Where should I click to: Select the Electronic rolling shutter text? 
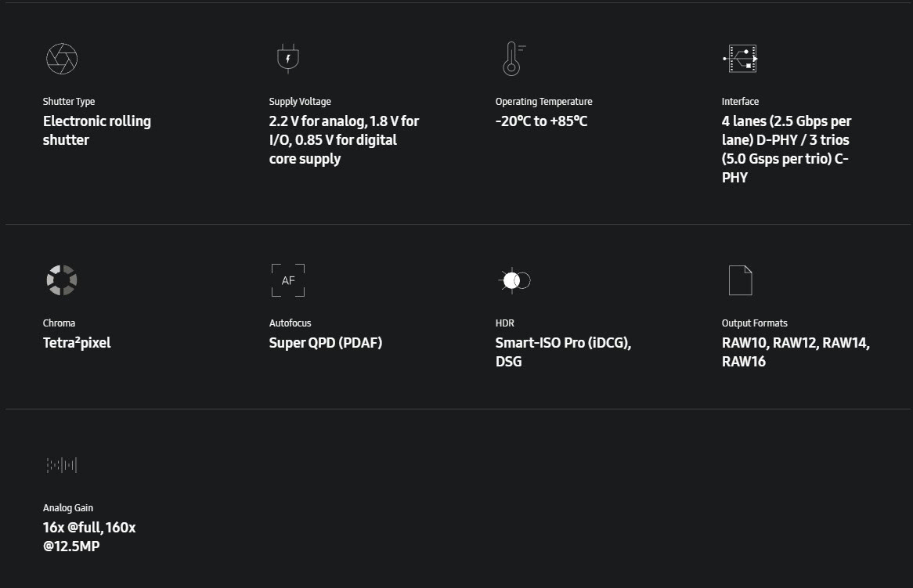pyautogui.click(x=96, y=131)
